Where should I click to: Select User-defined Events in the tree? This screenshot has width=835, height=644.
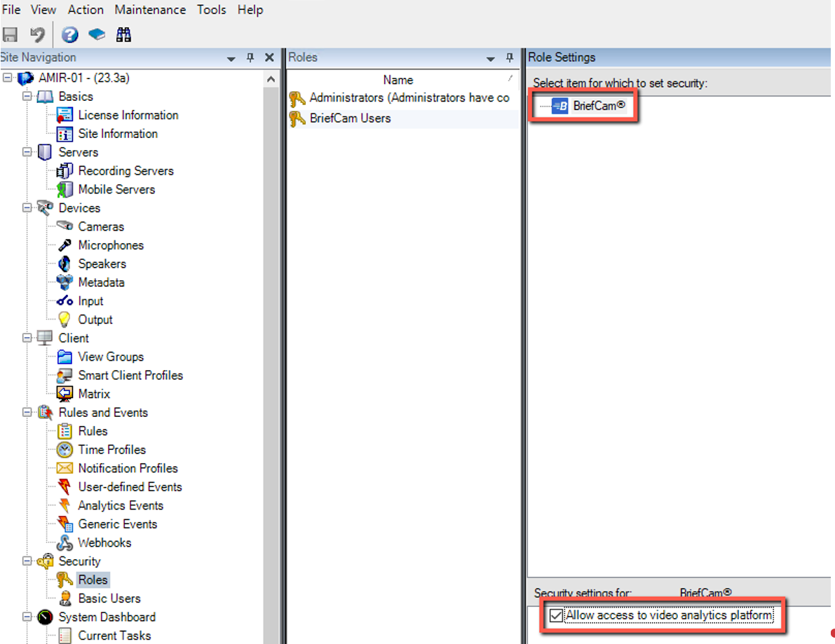(130, 487)
